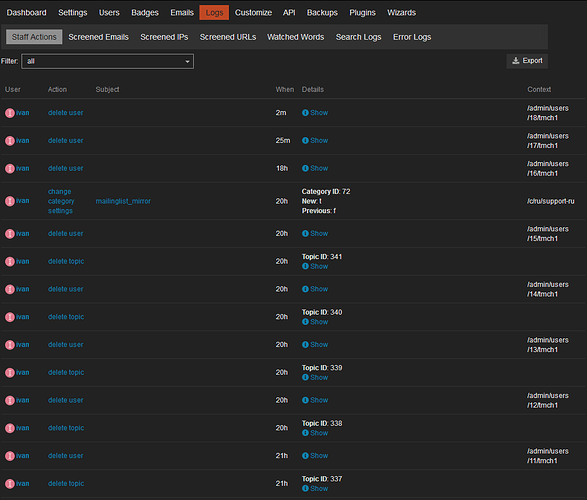The width and height of the screenshot is (587, 500).
Task: Go to the Settings tab
Action: 73,13
